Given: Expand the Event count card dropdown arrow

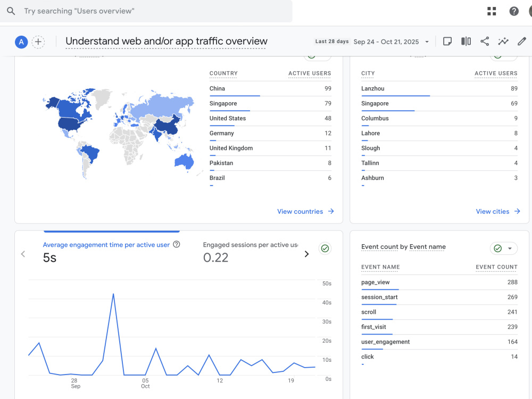Looking at the screenshot, I should click(x=510, y=248).
